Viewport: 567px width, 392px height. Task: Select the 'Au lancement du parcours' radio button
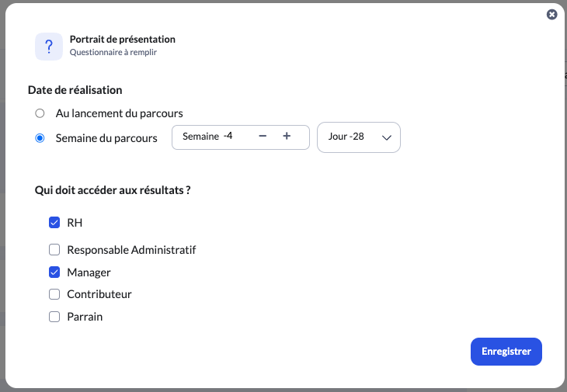point(40,113)
